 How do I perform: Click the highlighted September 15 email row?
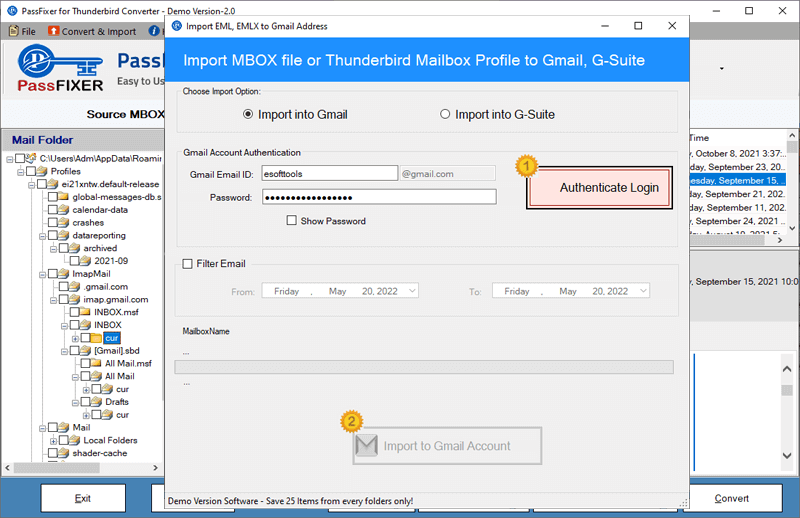click(x=737, y=180)
